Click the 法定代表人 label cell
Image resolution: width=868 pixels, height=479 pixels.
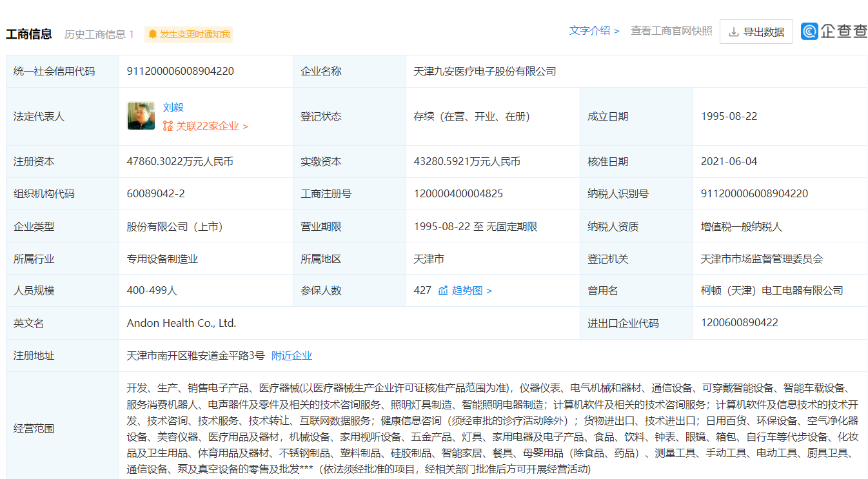(x=63, y=117)
